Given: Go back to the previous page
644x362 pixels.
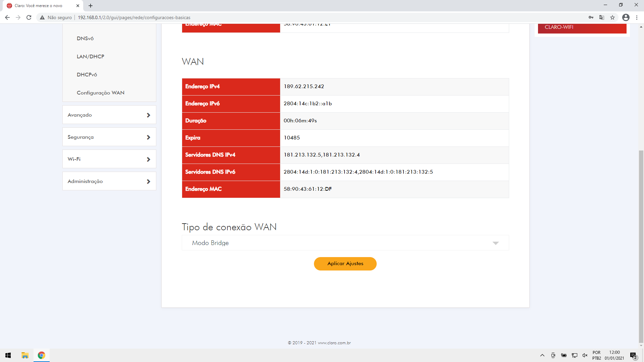Looking at the screenshot, I should 7,17.
